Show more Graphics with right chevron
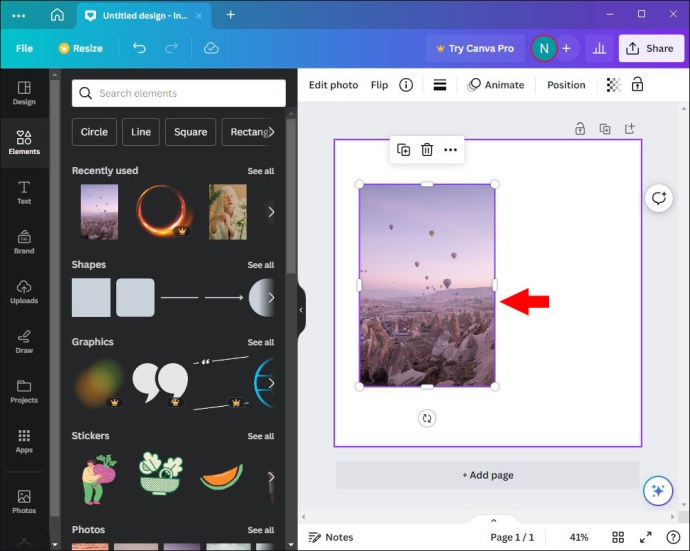This screenshot has height=551, width=690. pyautogui.click(x=271, y=383)
